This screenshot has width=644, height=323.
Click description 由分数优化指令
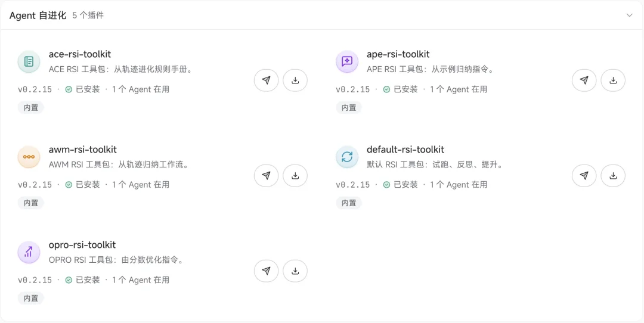(153, 260)
